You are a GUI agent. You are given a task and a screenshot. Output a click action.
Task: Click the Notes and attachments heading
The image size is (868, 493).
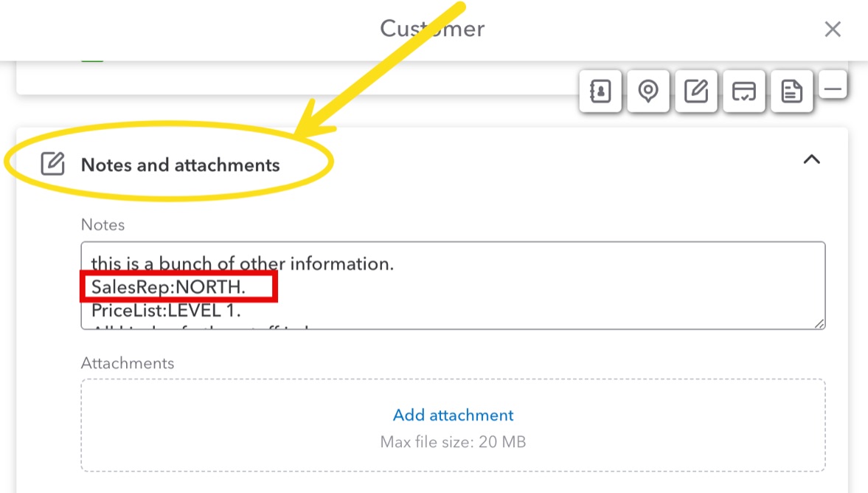click(x=180, y=165)
